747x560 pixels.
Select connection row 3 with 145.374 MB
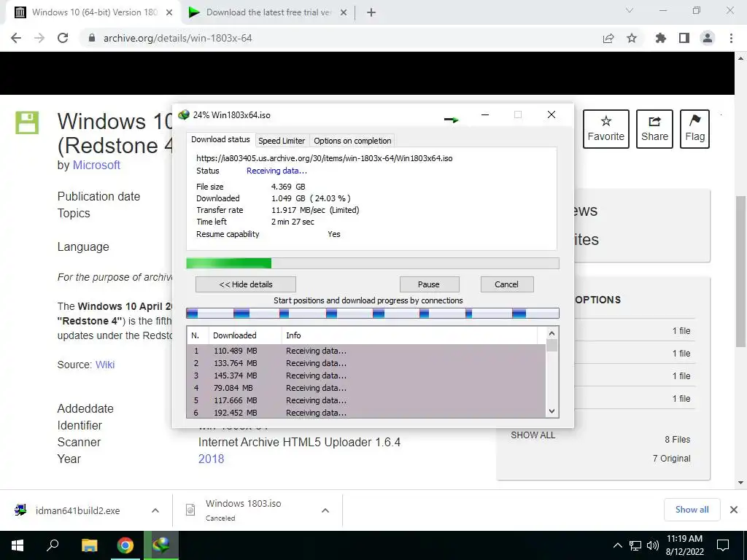point(366,376)
